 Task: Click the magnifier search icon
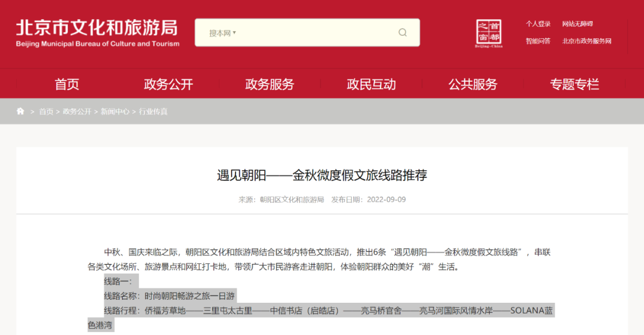pos(402,33)
